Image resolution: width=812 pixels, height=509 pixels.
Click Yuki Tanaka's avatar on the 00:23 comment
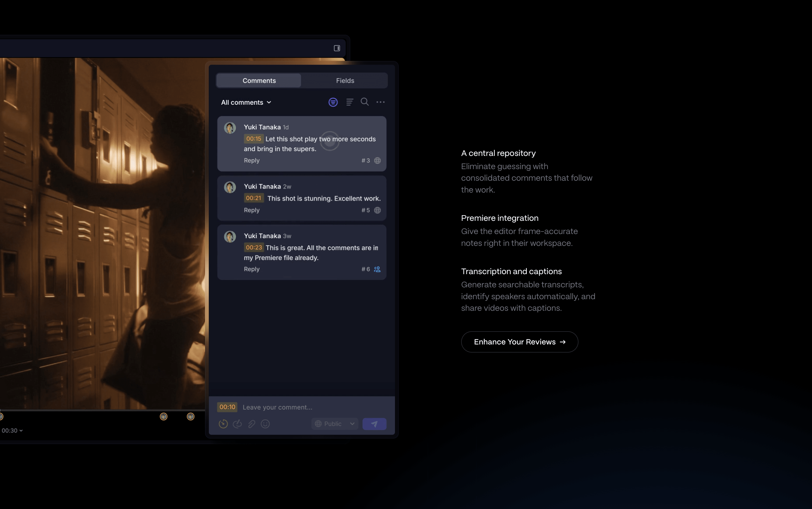pos(230,237)
